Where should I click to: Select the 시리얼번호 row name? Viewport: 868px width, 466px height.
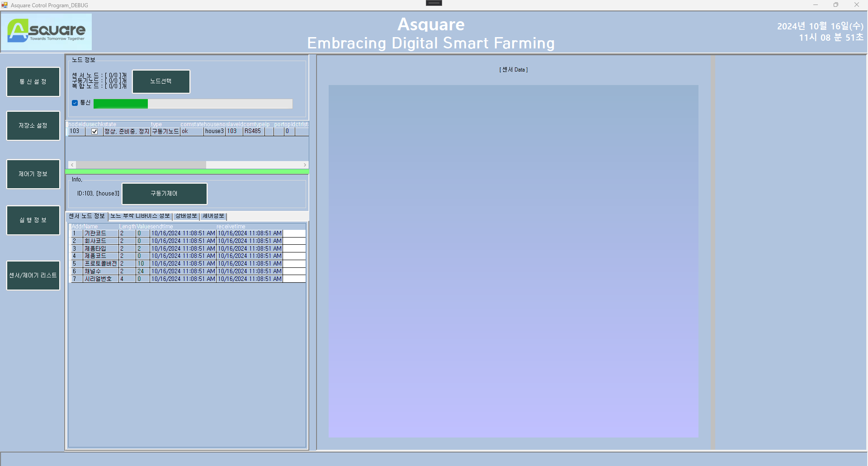[101, 279]
